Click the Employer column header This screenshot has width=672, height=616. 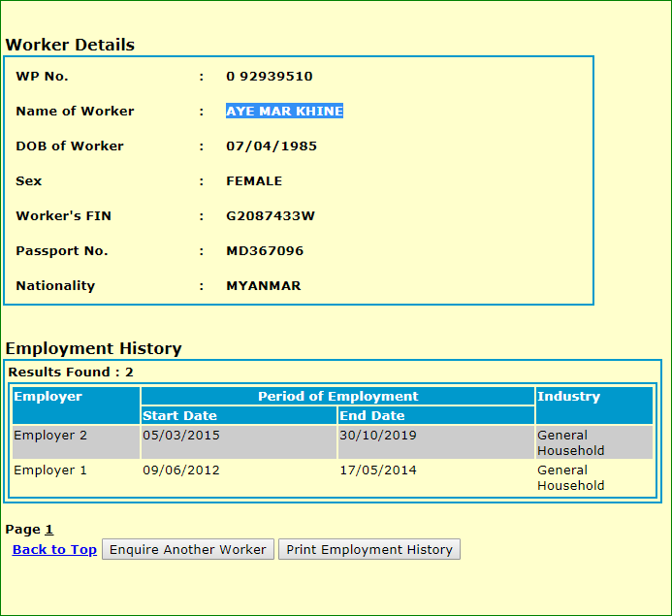tap(48, 397)
